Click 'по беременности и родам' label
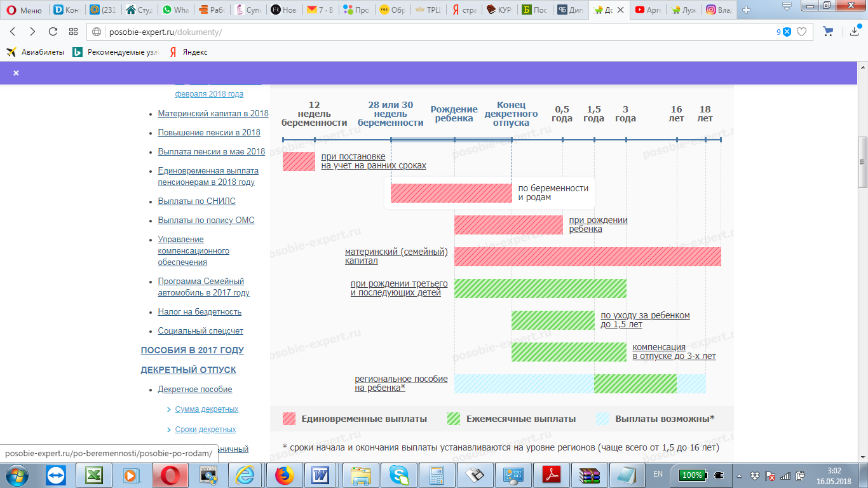868x488 pixels. pyautogui.click(x=553, y=193)
